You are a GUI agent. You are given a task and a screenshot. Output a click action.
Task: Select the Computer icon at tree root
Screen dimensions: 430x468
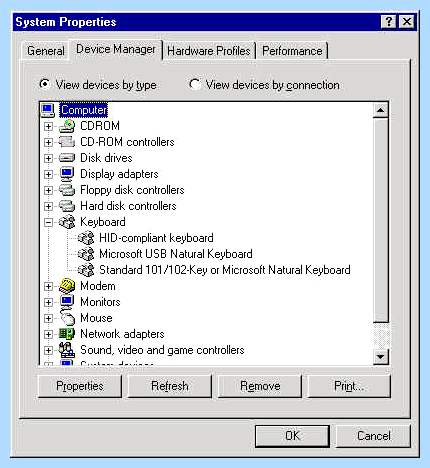pyautogui.click(x=47, y=110)
